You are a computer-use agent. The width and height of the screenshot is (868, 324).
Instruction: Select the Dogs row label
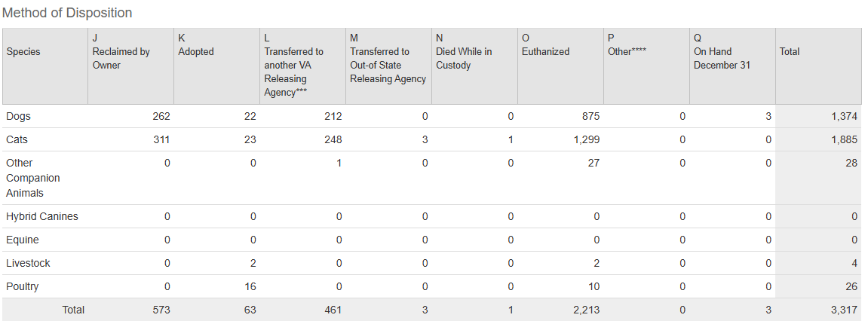pos(19,117)
